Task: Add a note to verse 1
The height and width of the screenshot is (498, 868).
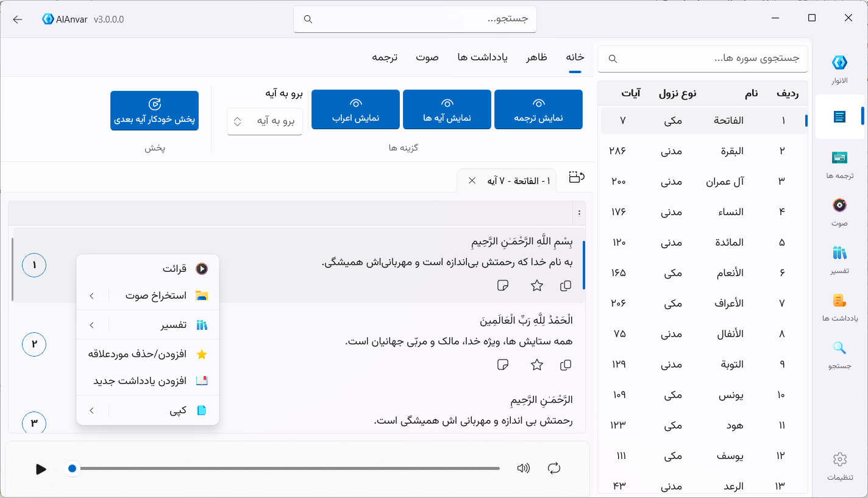Action: pyautogui.click(x=503, y=285)
